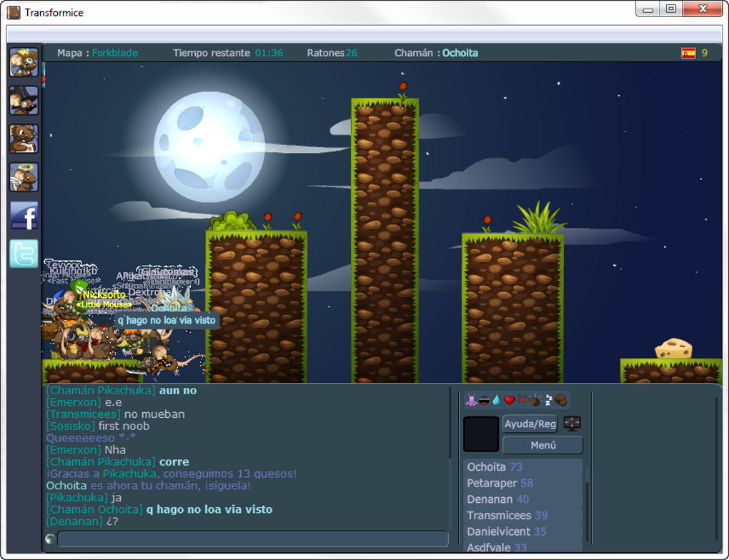Click the player list scrollbar
This screenshot has width=729, height=560.
(x=587, y=504)
